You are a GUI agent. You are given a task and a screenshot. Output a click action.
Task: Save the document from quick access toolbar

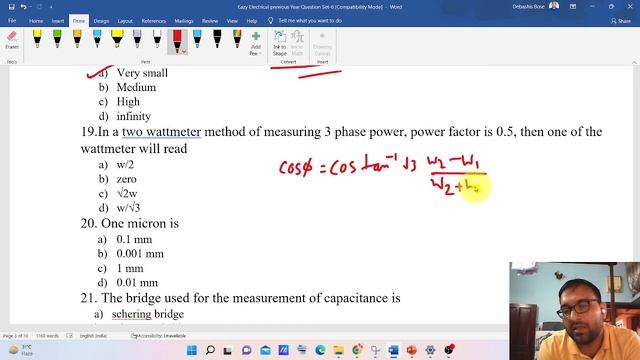point(11,7)
